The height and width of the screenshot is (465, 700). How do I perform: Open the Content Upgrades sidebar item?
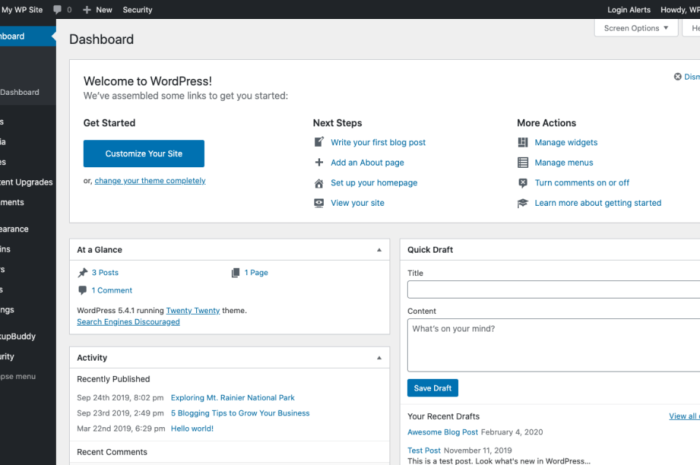click(x=26, y=182)
